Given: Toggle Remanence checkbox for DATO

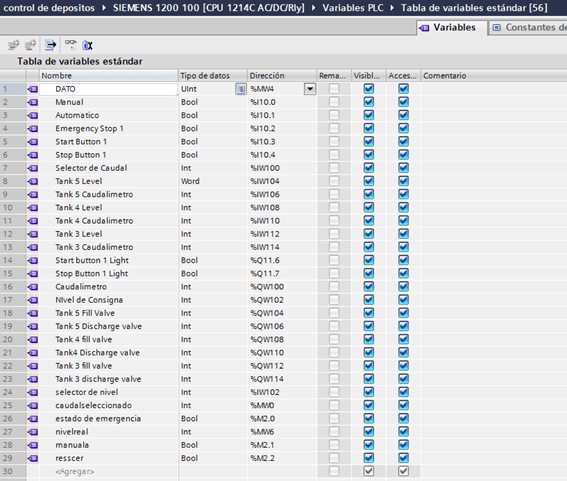Looking at the screenshot, I should tap(334, 89).
